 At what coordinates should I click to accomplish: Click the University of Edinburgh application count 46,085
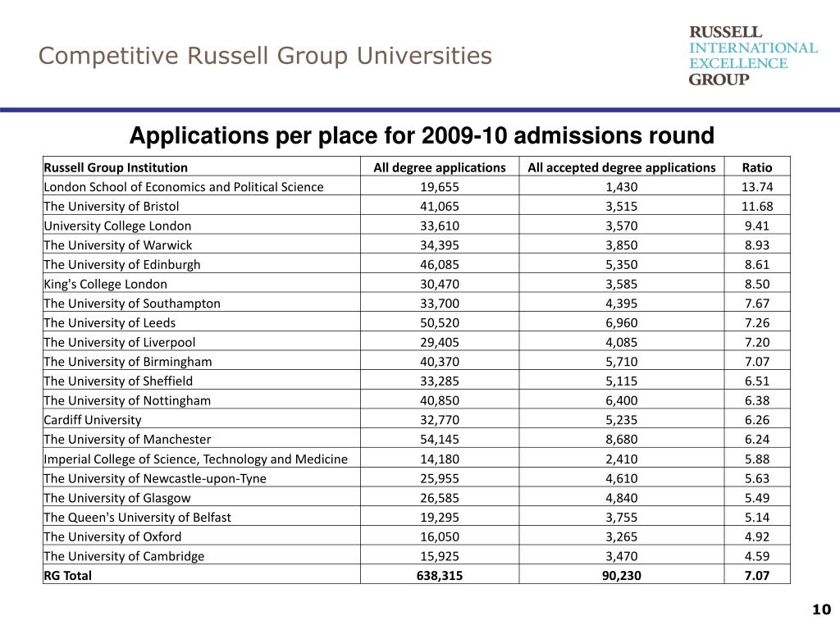point(439,264)
